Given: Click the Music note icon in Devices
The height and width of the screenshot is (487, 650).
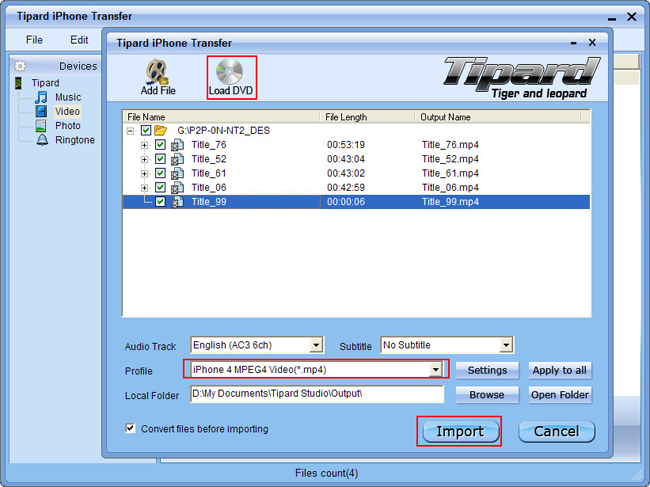Looking at the screenshot, I should pos(41,97).
